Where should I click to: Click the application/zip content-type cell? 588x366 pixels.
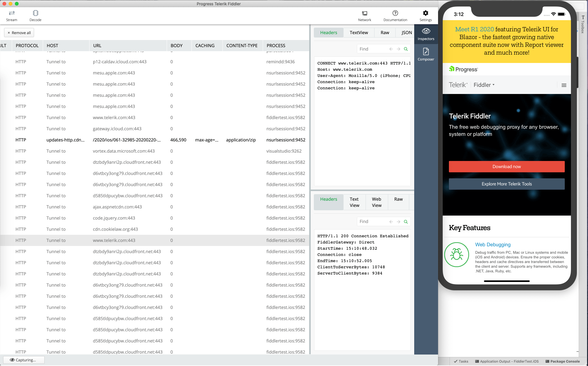pos(241,140)
